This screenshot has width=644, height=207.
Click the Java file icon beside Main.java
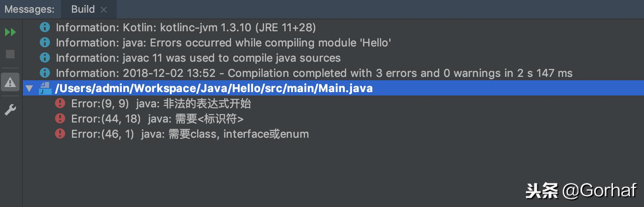[45, 88]
